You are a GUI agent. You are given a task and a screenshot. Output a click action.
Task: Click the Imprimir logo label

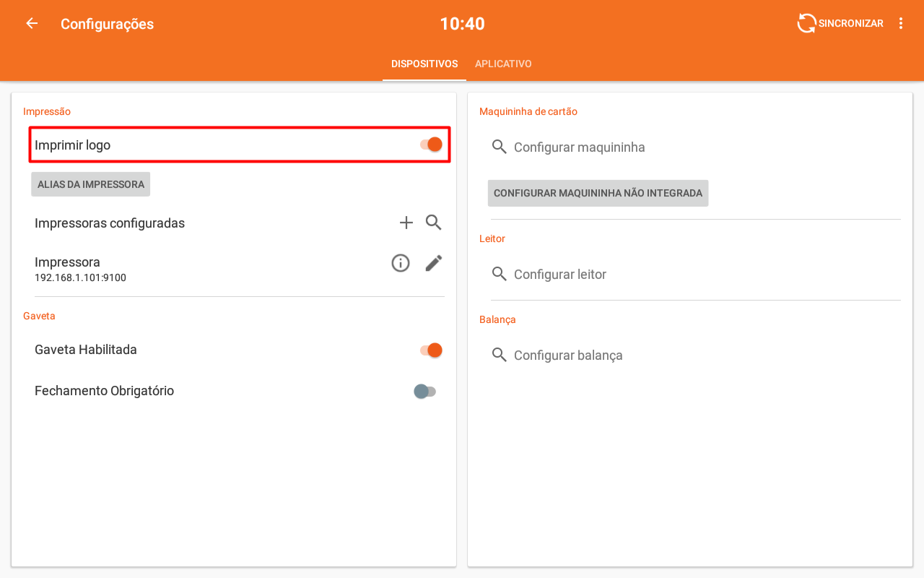[x=72, y=145]
